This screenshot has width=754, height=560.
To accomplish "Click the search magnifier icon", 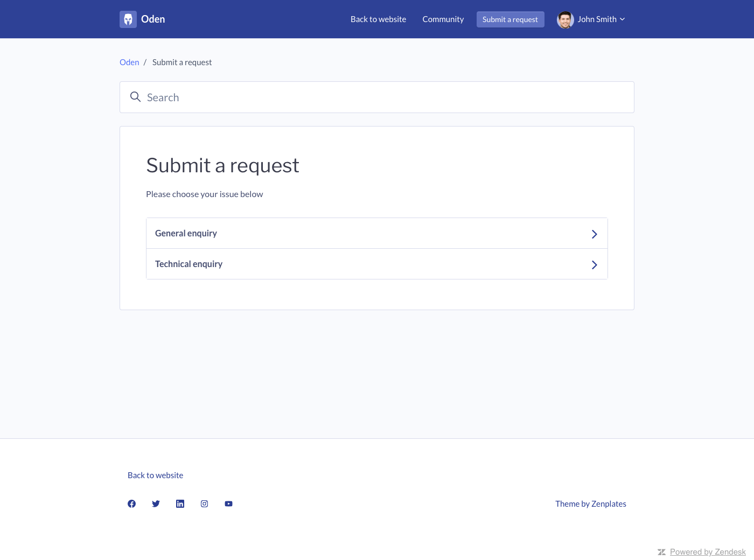I will (x=135, y=97).
